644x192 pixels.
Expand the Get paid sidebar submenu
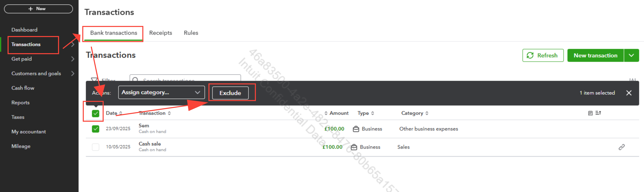[x=73, y=59]
